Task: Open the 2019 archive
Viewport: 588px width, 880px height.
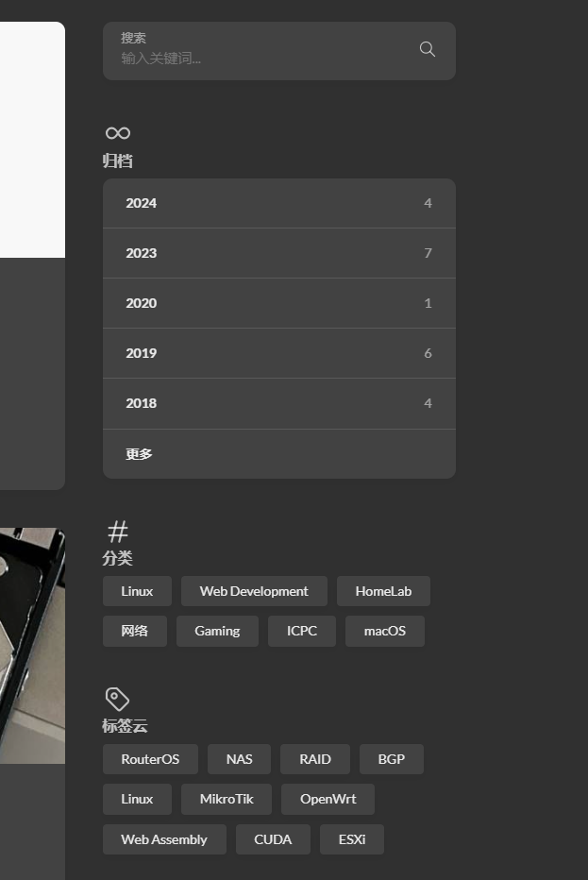Action: click(278, 353)
